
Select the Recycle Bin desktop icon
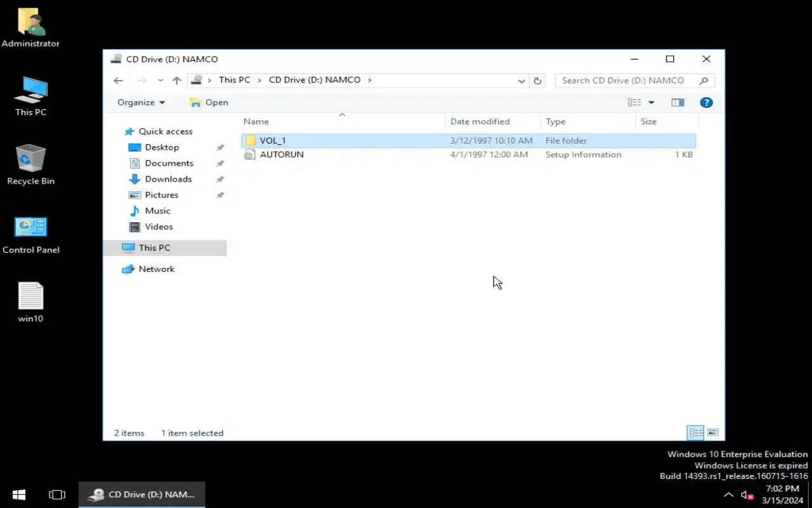pyautogui.click(x=30, y=165)
